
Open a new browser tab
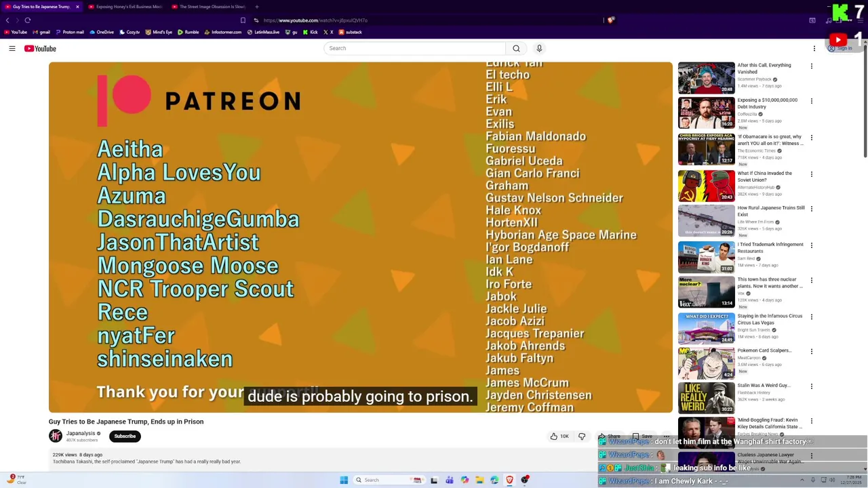pyautogui.click(x=256, y=7)
